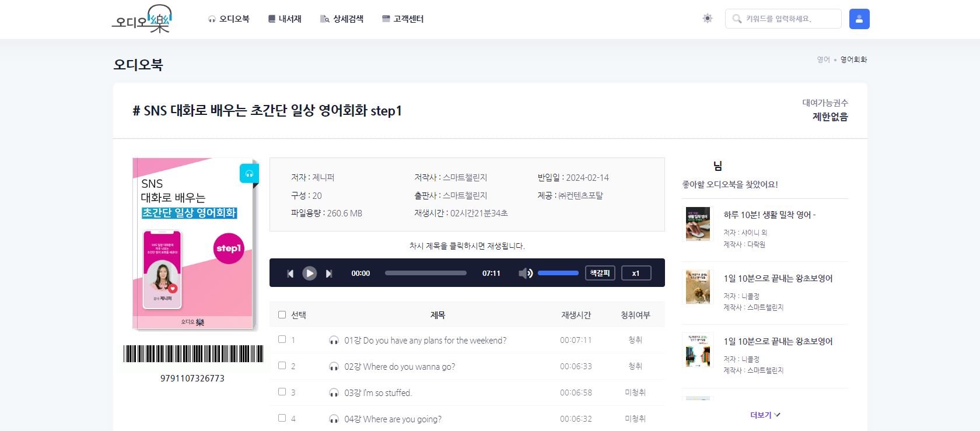Open the 내서재 menu
Image resolution: width=980 pixels, height=431 pixels.
tap(285, 19)
